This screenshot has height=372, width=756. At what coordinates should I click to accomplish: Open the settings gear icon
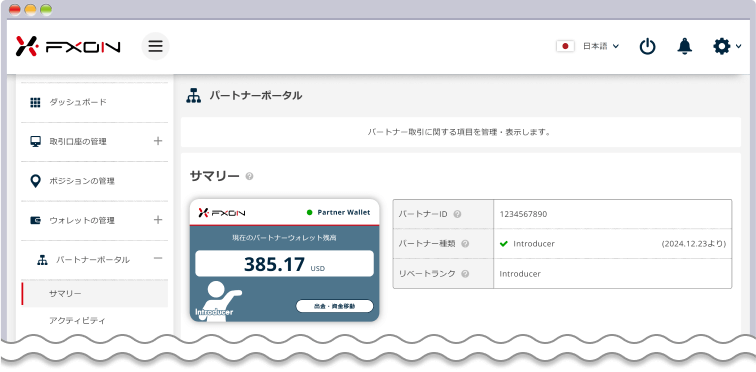click(x=721, y=46)
